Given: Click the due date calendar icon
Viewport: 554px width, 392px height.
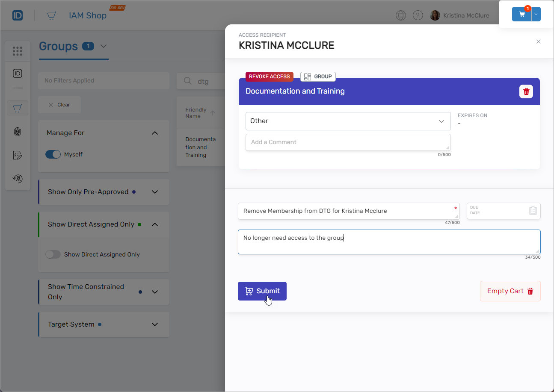Looking at the screenshot, I should coord(533,210).
